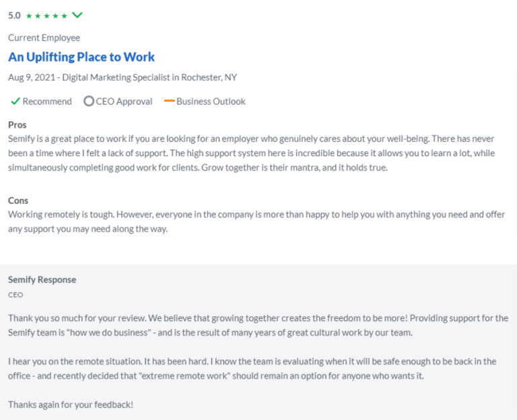Expand the rating breakdown chevron
Image resolution: width=517 pixels, height=420 pixels.
pyautogui.click(x=77, y=15)
